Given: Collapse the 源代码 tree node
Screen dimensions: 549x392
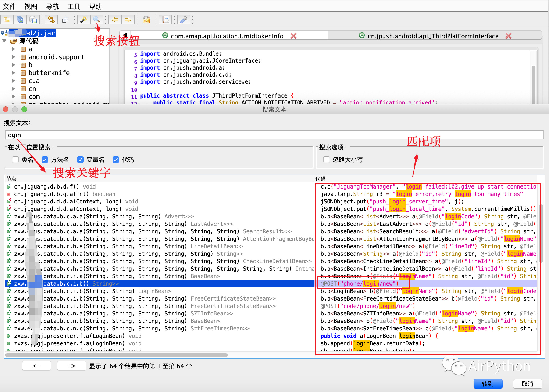Looking at the screenshot, I should (x=4, y=41).
